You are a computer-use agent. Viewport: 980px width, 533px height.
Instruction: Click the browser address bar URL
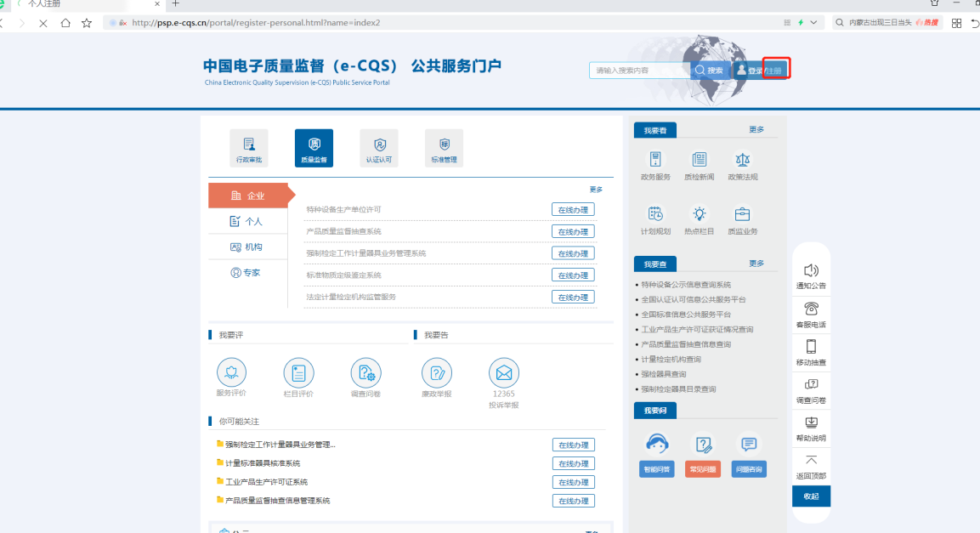256,22
